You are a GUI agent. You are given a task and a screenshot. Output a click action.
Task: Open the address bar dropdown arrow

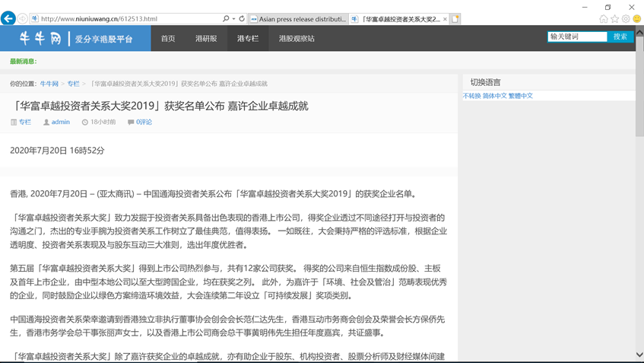[233, 19]
